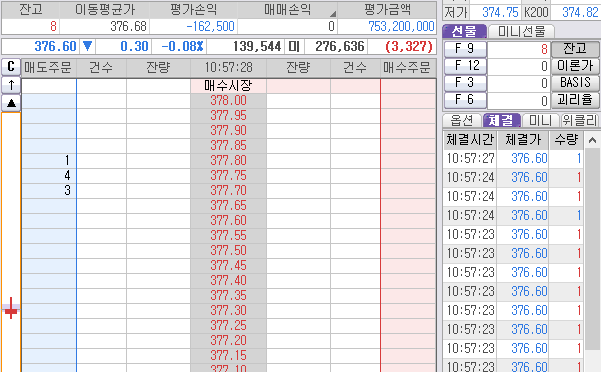Click the 377.45 price cell
Viewport: 601px width, 372px height.
(x=228, y=265)
